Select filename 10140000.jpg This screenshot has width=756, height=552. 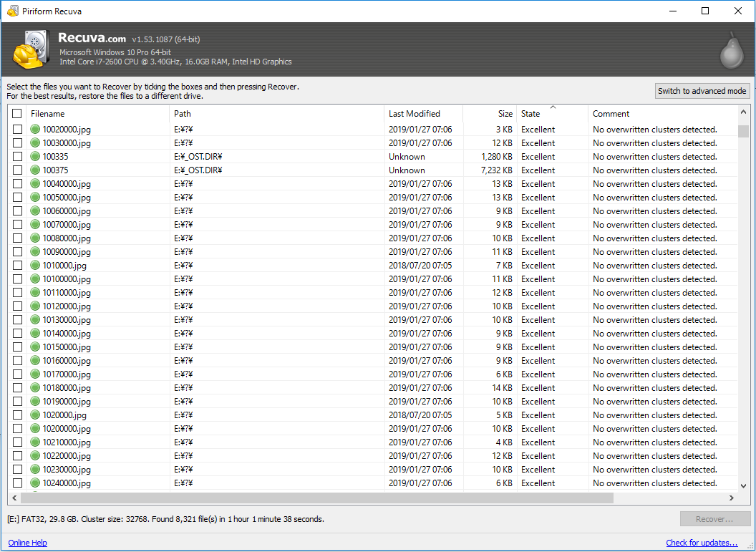[x=67, y=333]
